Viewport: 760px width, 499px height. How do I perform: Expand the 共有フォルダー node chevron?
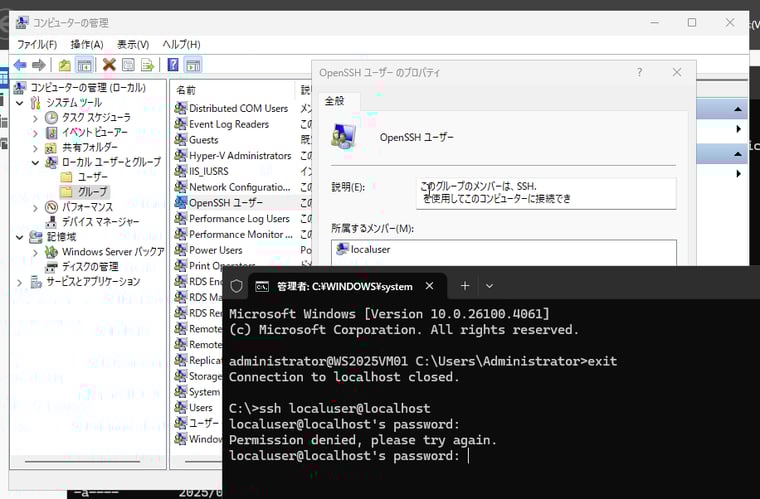click(35, 148)
